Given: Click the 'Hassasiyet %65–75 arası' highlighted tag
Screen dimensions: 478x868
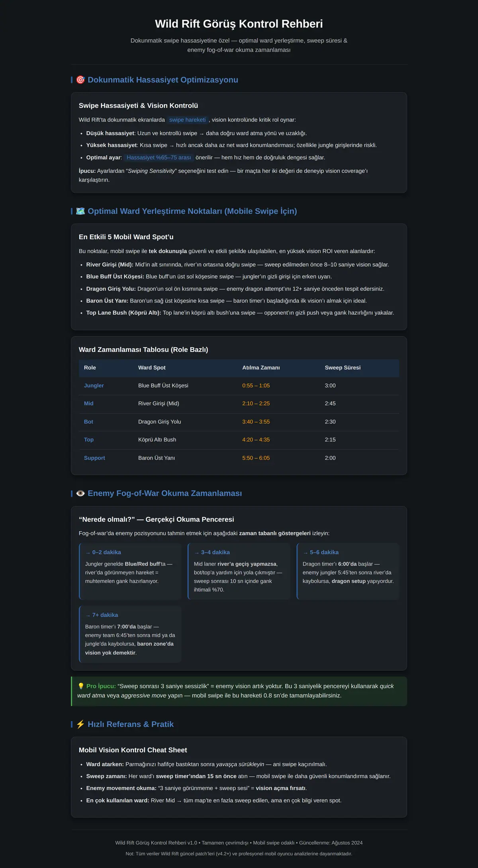Looking at the screenshot, I should tap(159, 158).
